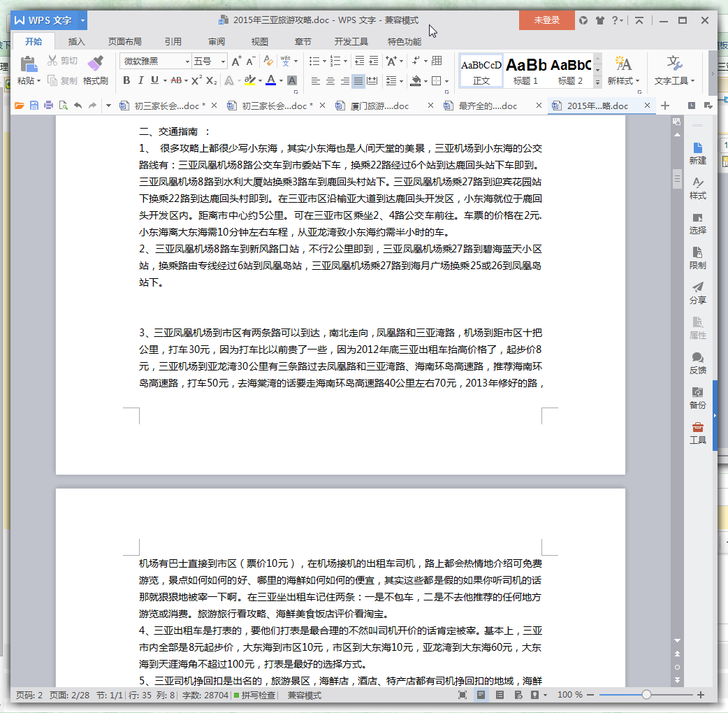
Task: Click the undo arrow icon
Action: pos(78,106)
